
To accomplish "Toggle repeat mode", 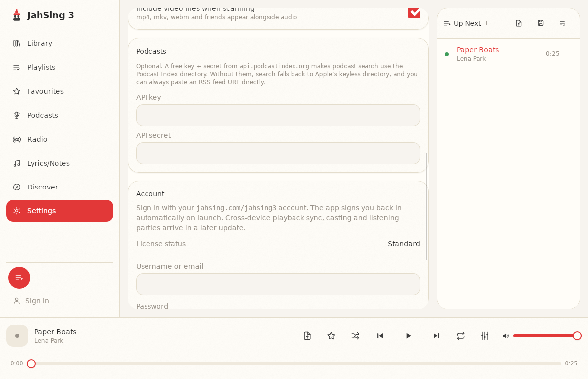I will [461, 336].
